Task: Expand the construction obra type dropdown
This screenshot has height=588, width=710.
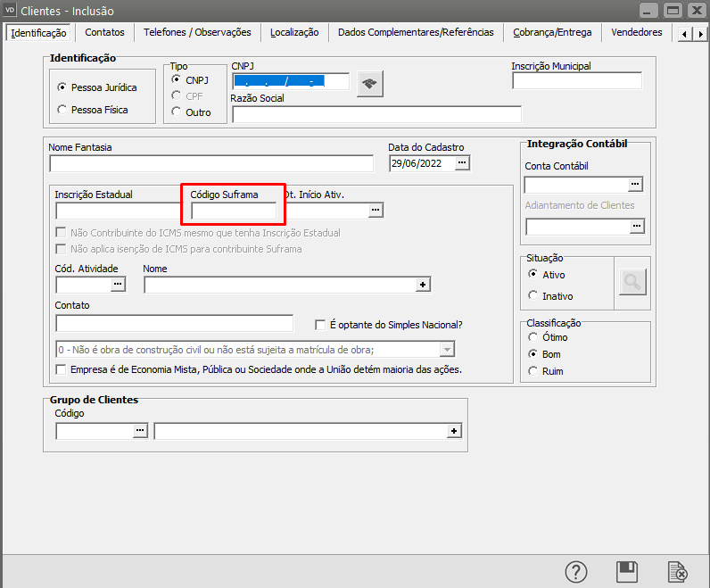Action: (448, 349)
